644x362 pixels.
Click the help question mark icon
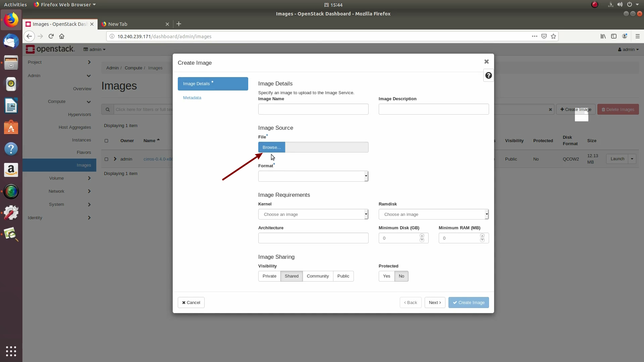pos(488,76)
